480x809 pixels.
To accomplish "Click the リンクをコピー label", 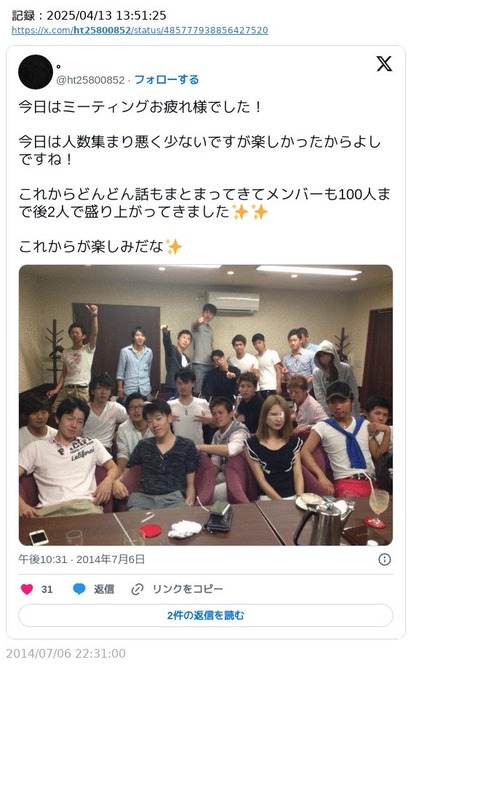I will [187, 589].
